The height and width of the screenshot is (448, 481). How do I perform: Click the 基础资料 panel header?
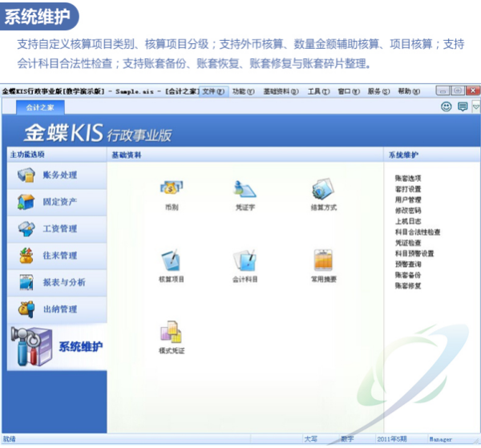126,155
